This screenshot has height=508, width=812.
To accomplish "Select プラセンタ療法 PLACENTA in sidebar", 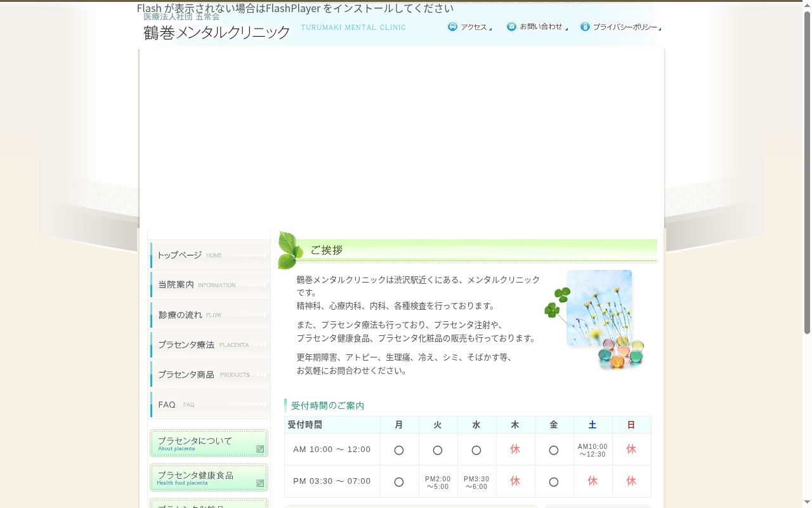I will point(210,345).
